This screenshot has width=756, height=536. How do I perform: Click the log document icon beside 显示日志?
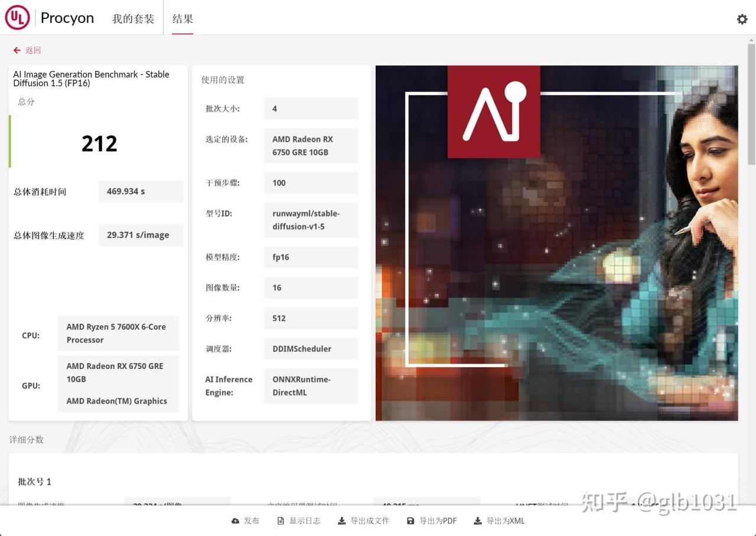pyautogui.click(x=279, y=521)
